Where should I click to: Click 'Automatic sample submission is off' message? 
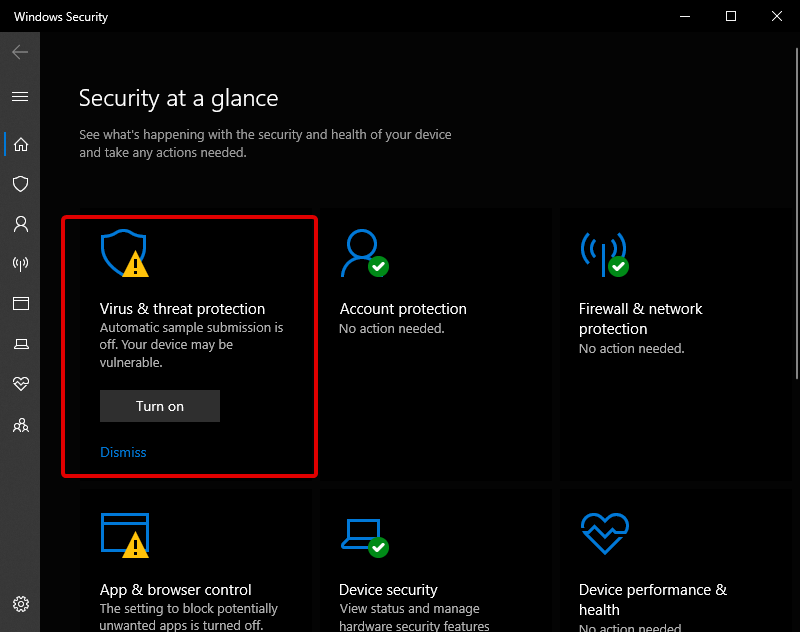click(x=191, y=345)
